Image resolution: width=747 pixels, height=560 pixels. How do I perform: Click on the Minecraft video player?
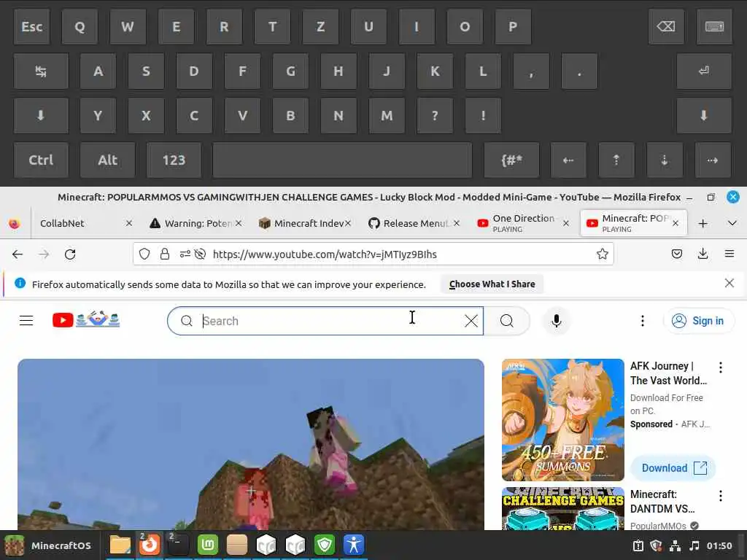click(x=251, y=444)
